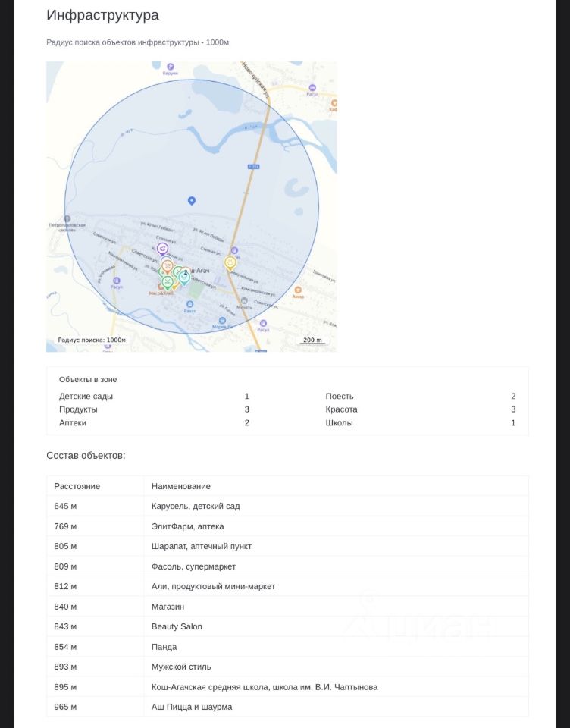Select the 'Карусель, детский сад' row
The width and height of the screenshot is (570, 728).
click(287, 506)
